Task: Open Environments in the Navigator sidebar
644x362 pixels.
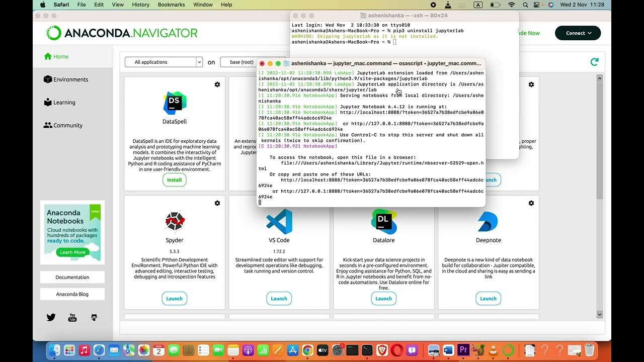Action: [x=66, y=79]
